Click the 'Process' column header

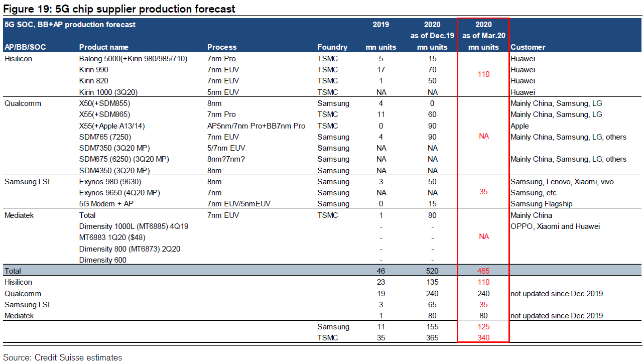tap(222, 47)
